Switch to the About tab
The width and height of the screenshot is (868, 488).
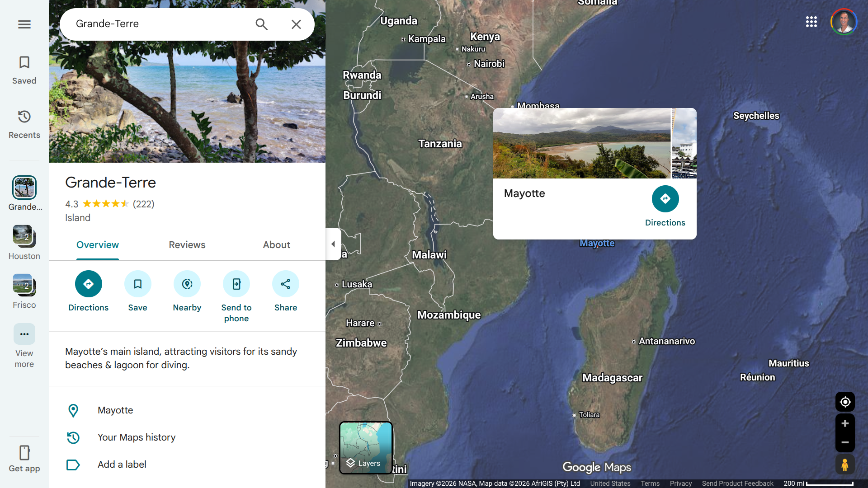(276, 245)
